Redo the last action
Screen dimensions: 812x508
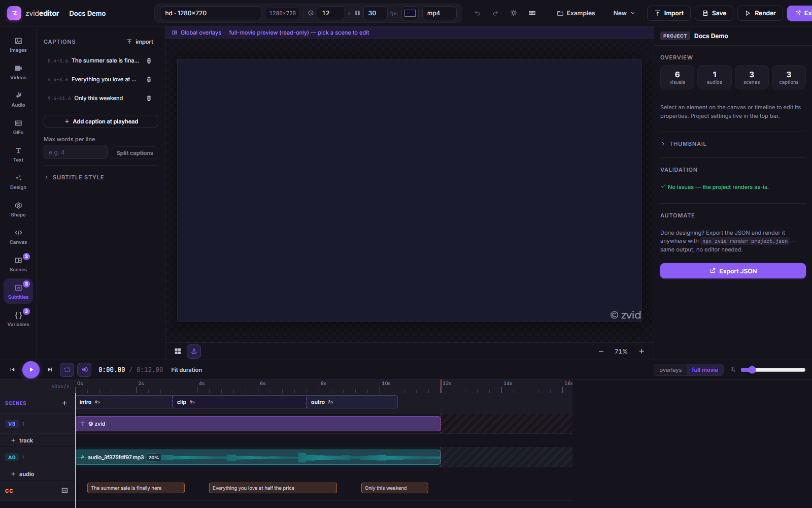point(495,13)
